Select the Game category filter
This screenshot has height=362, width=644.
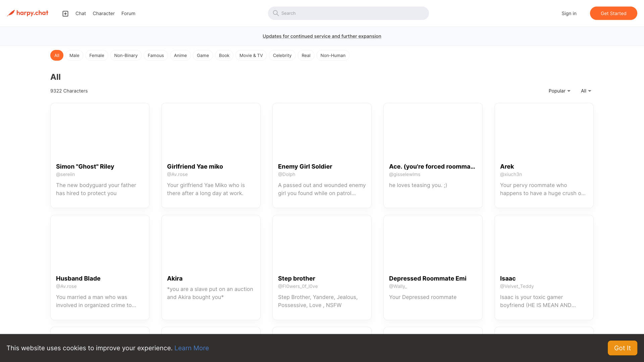[203, 55]
